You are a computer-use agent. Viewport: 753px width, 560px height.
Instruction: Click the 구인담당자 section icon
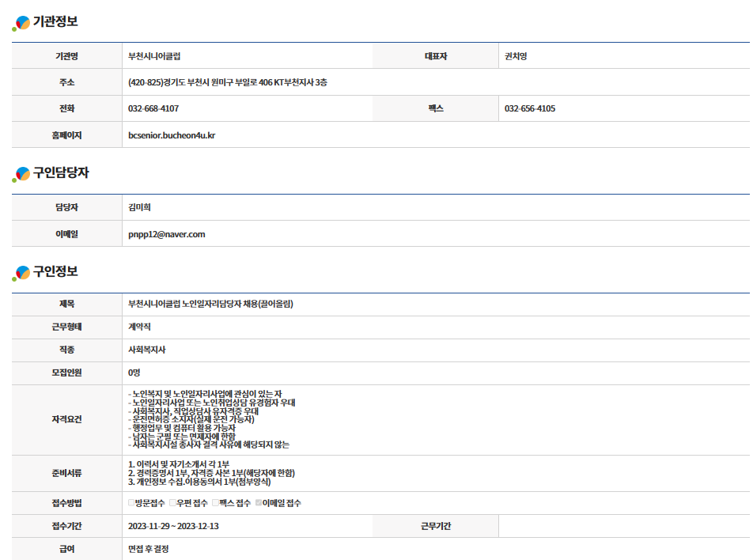pyautogui.click(x=21, y=174)
